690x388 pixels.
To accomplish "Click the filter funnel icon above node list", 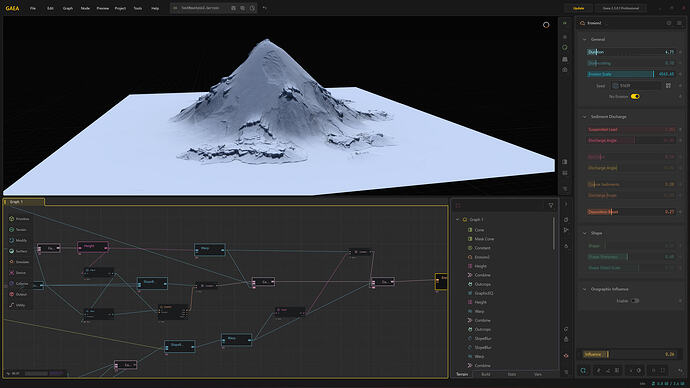I will [551, 205].
